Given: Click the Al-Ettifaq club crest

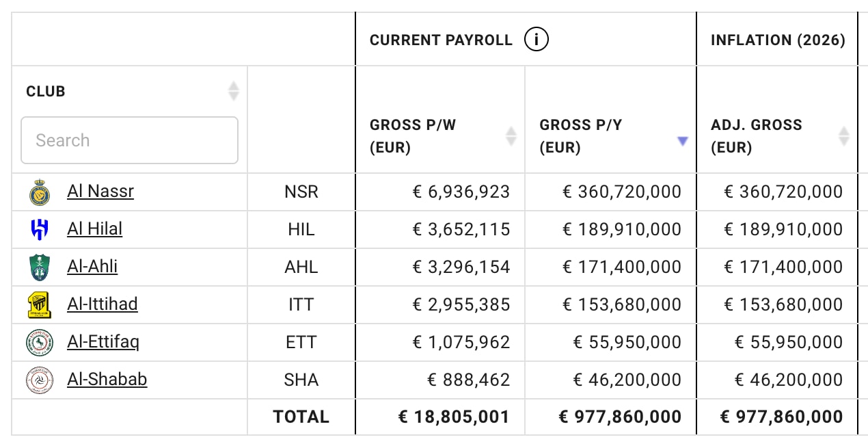Looking at the screenshot, I should click(40, 343).
